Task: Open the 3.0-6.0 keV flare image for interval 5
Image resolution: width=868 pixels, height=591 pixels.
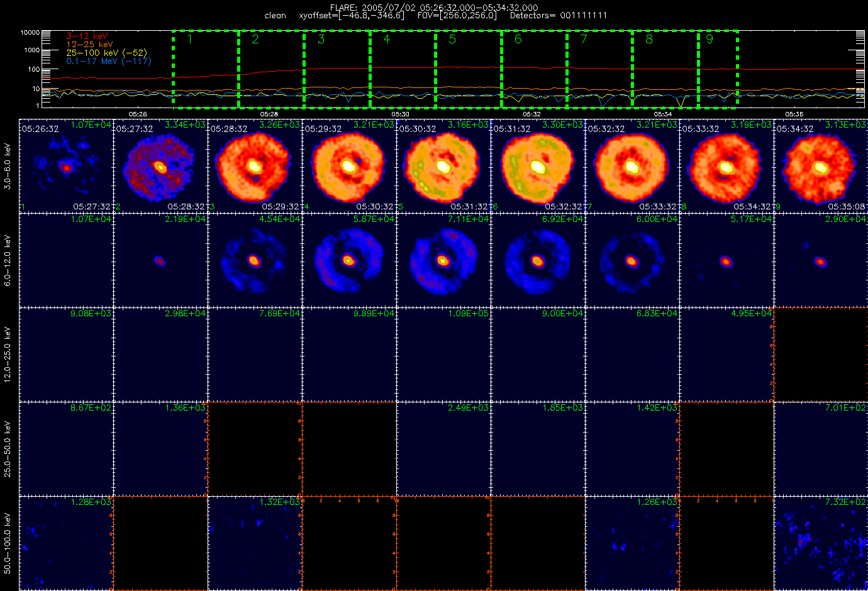Action: (443, 166)
